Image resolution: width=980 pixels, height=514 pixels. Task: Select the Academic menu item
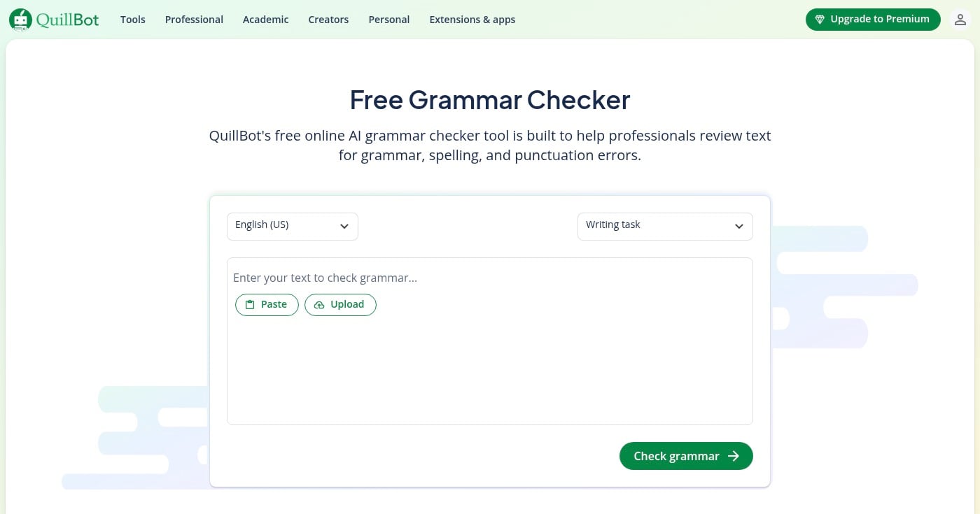pyautogui.click(x=265, y=20)
